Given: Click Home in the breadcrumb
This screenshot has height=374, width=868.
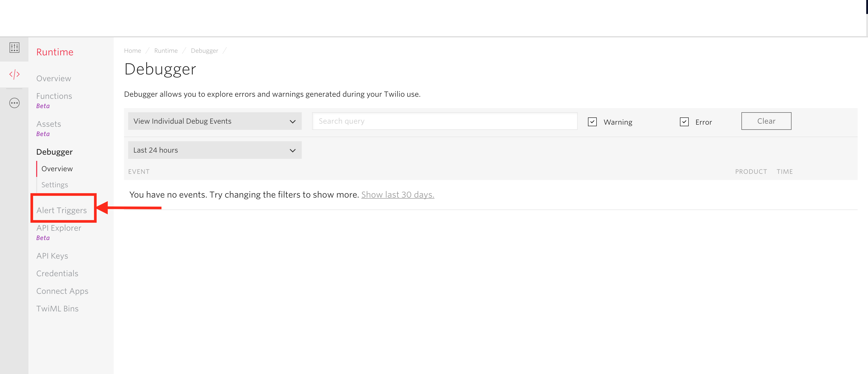Looking at the screenshot, I should (133, 51).
